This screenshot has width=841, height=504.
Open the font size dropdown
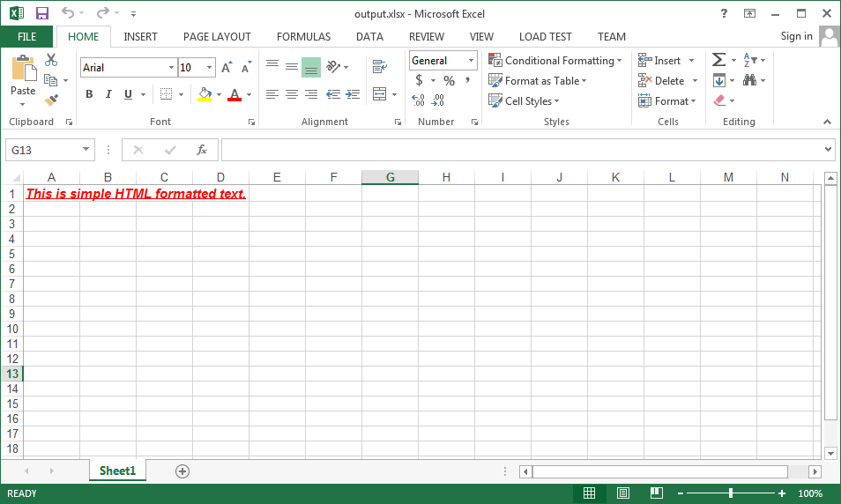209,68
